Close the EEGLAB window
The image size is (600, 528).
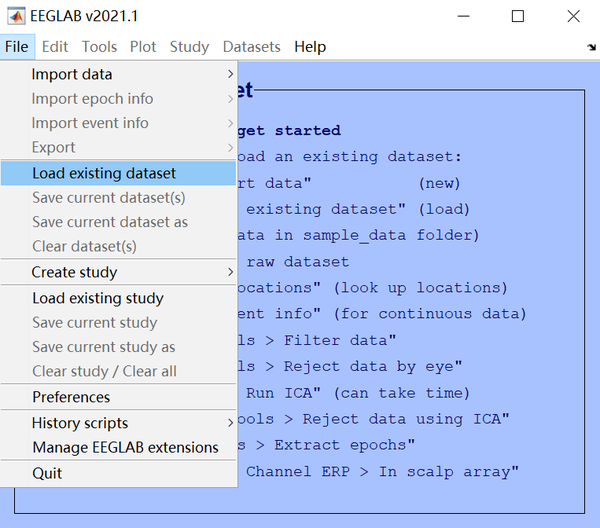point(572,16)
